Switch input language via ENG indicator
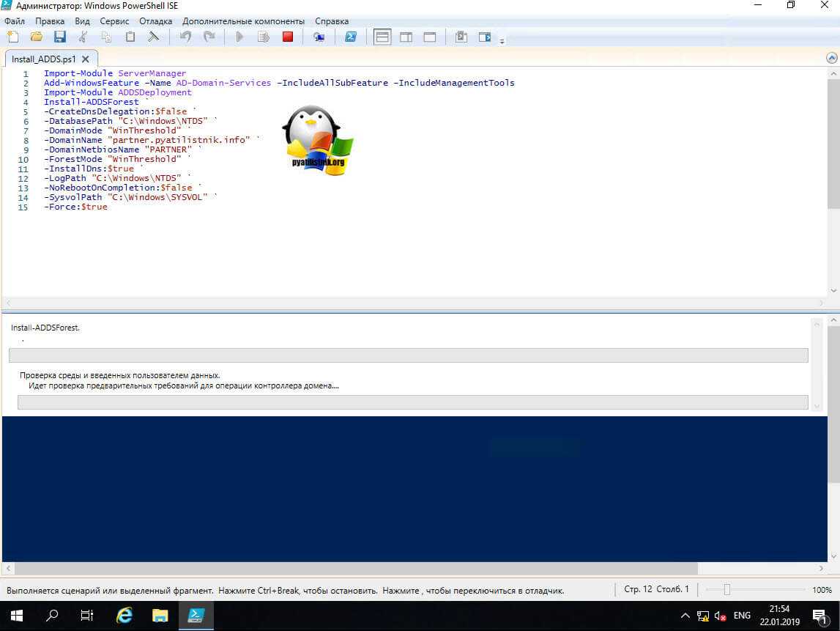The height and width of the screenshot is (631, 840). (742, 616)
